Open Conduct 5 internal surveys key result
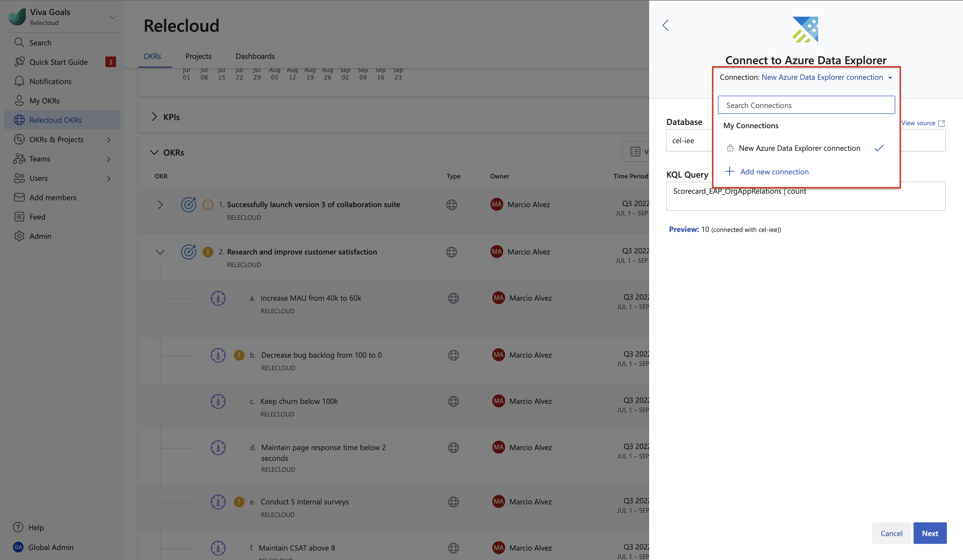963x560 pixels. point(305,501)
